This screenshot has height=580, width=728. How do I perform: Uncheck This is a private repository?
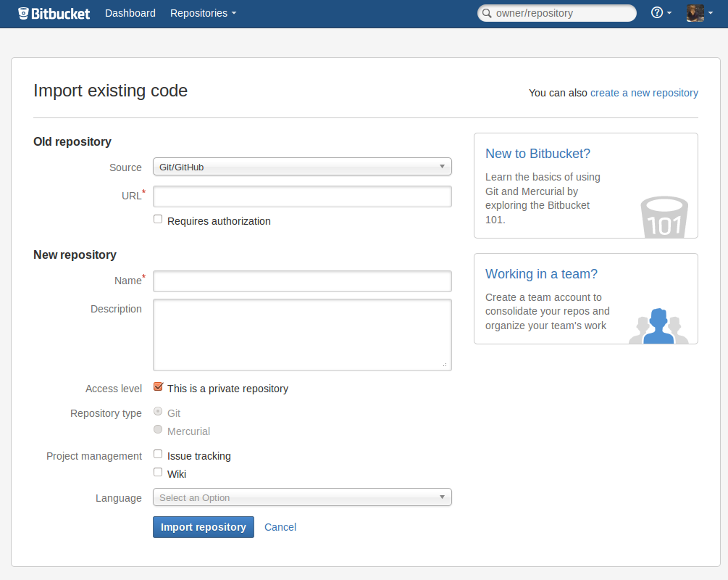coord(158,386)
